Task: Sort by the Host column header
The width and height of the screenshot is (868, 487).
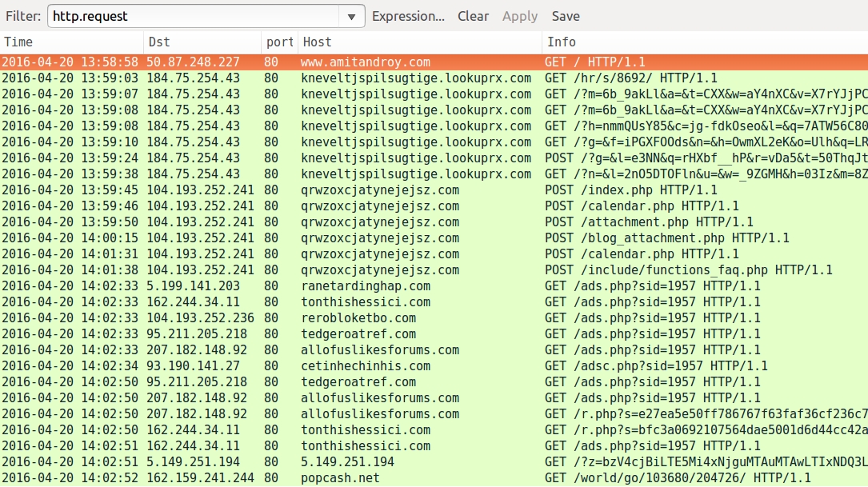Action: [x=419, y=42]
